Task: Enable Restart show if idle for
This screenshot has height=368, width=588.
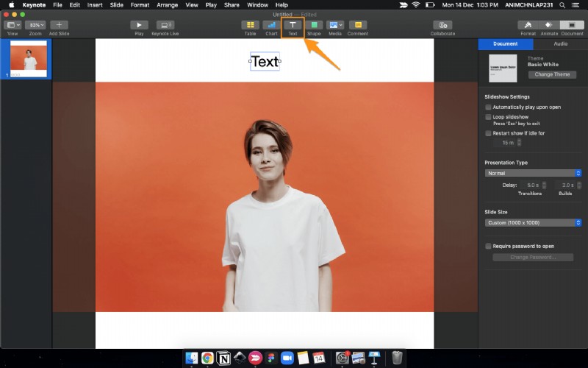Action: pos(488,133)
